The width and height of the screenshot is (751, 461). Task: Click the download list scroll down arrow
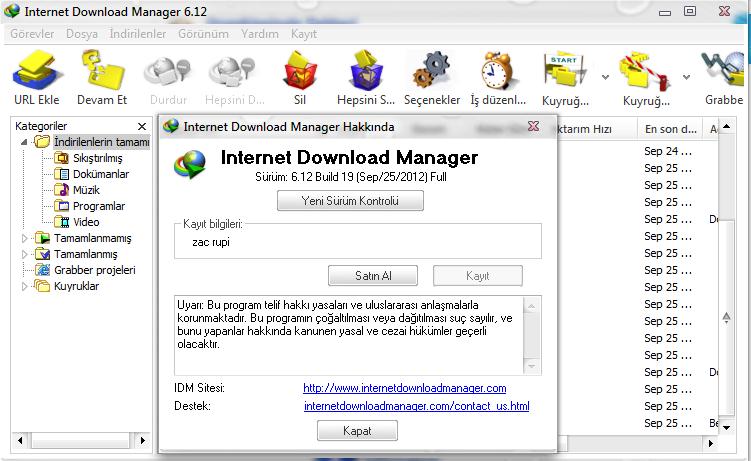(727, 427)
